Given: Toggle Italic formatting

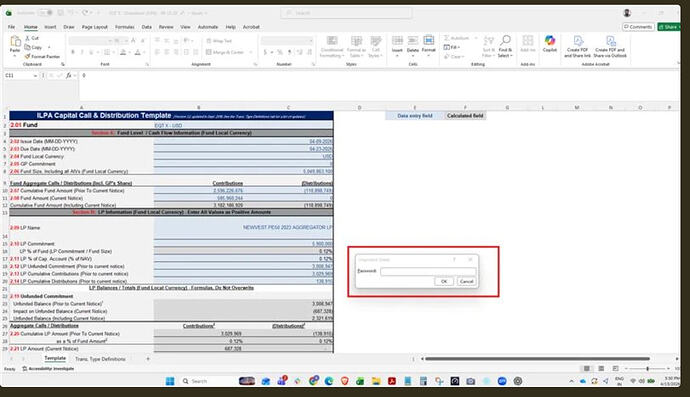Looking at the screenshot, I should (82, 52).
